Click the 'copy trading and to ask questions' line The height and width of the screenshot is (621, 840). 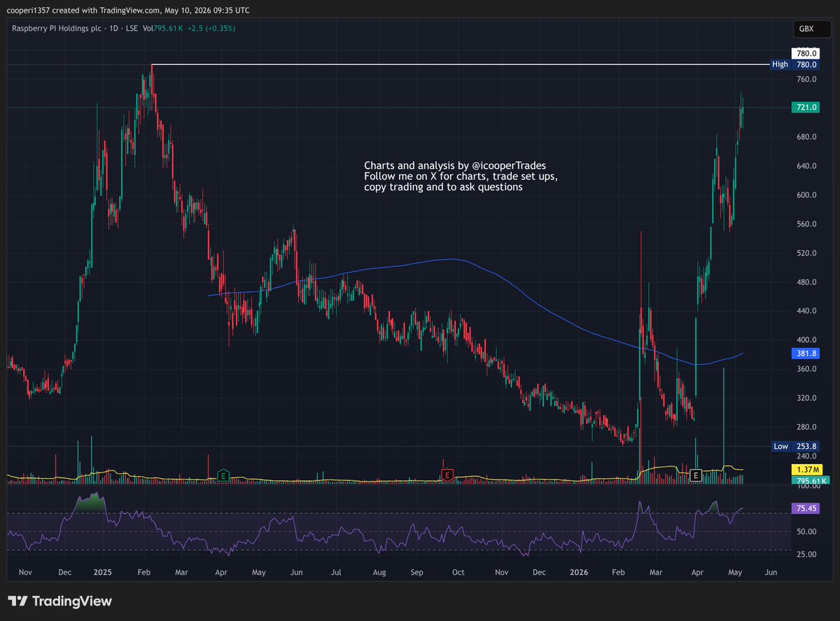(x=443, y=188)
